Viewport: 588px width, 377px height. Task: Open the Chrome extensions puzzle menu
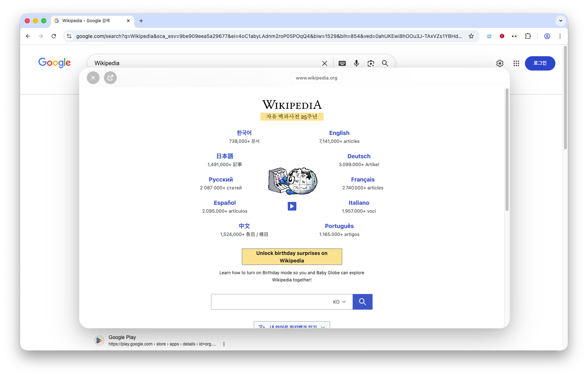pyautogui.click(x=528, y=36)
